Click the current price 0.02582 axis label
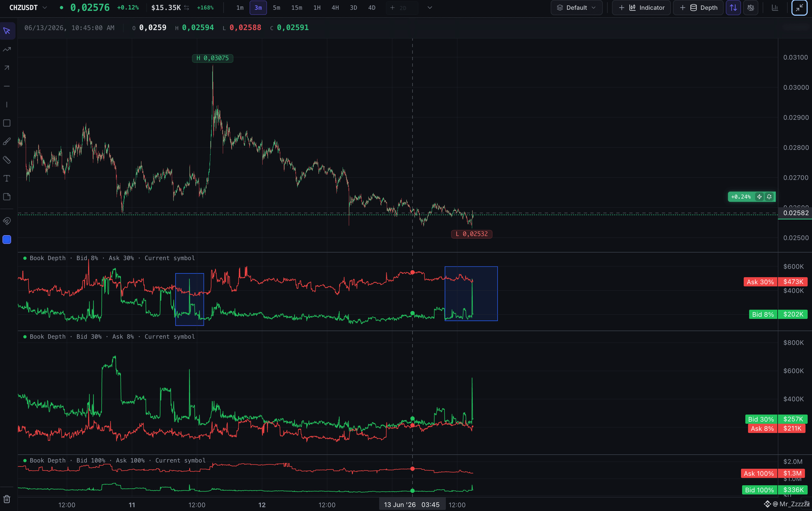The height and width of the screenshot is (511, 812). tap(795, 213)
